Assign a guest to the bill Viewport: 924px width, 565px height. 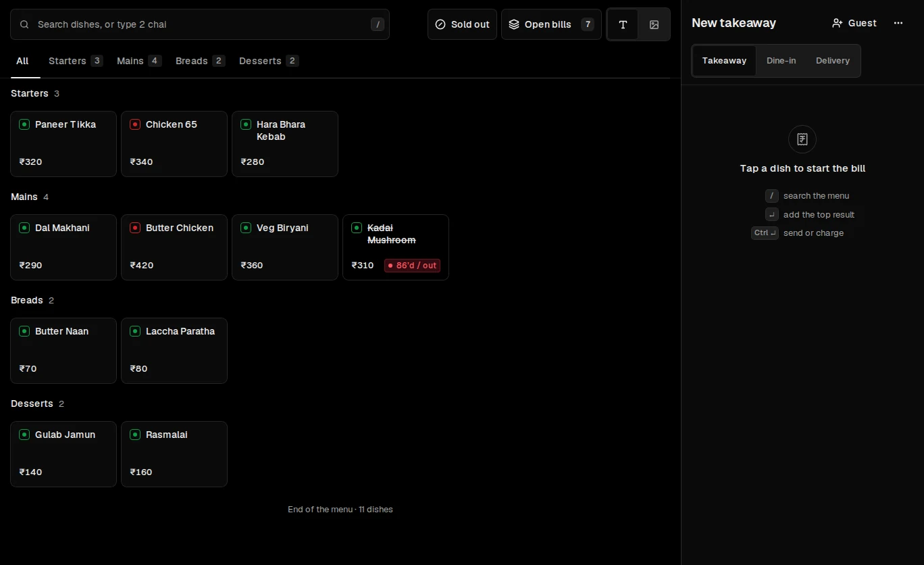coord(854,23)
